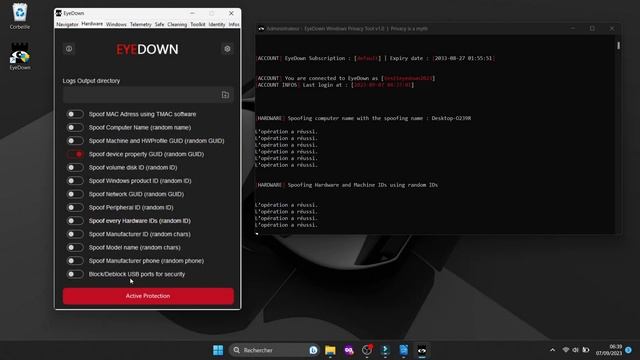Enable Spoof Windows product ID
Screen dimensions: 640x360
(x=75, y=181)
